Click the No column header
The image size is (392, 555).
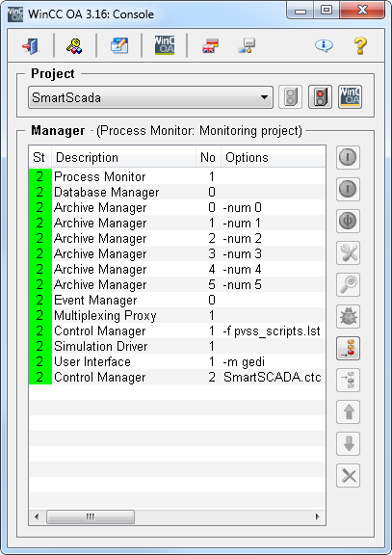(x=208, y=157)
